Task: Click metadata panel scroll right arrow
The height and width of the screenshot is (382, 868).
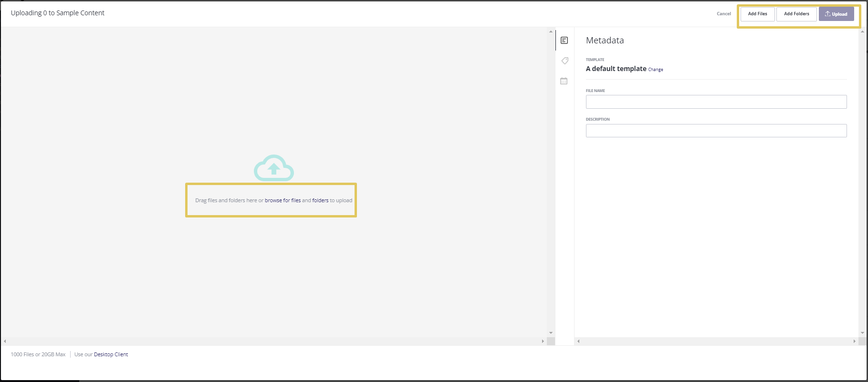Action: pos(854,341)
